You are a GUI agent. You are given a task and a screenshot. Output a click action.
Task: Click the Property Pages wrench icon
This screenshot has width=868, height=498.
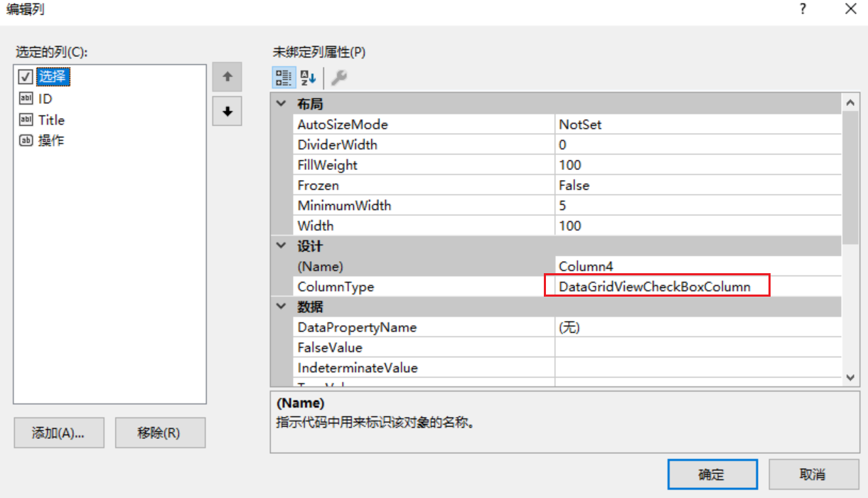tap(339, 77)
